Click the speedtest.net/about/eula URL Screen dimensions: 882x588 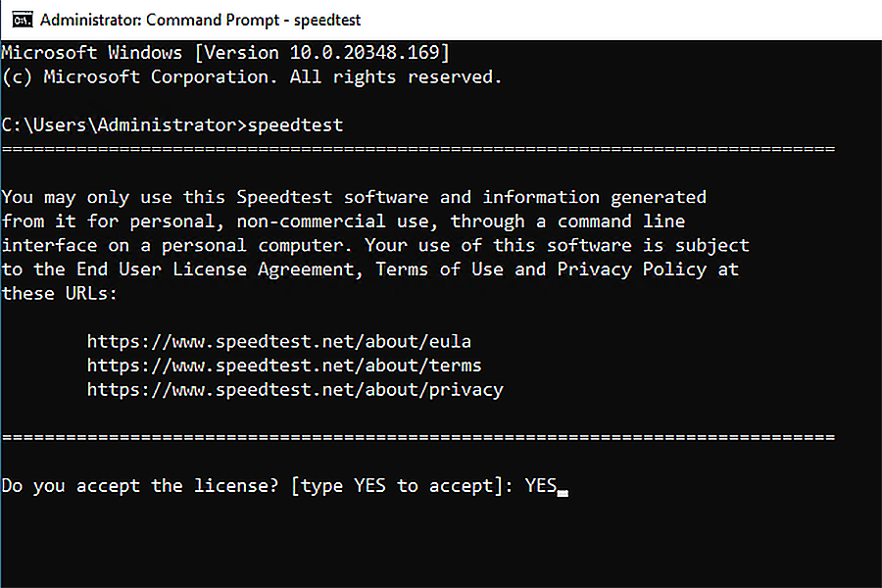(279, 342)
